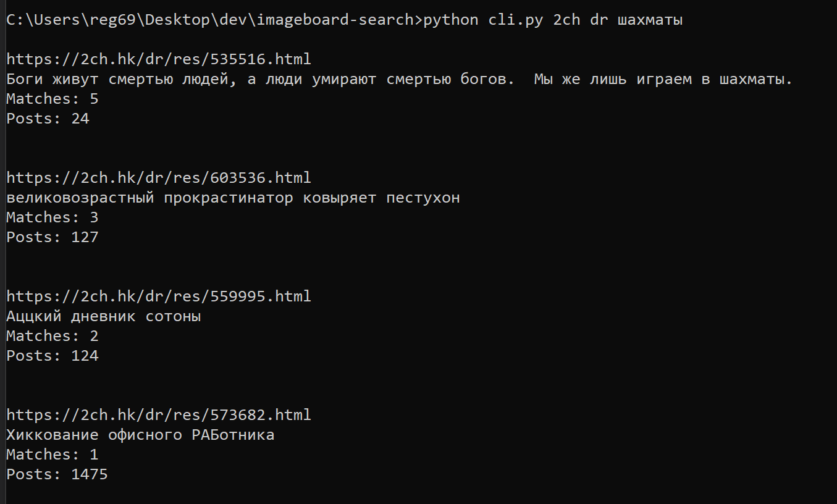
Task: Select the 'Хиккование офисного РАБотника' title
Action: pyautogui.click(x=140, y=435)
